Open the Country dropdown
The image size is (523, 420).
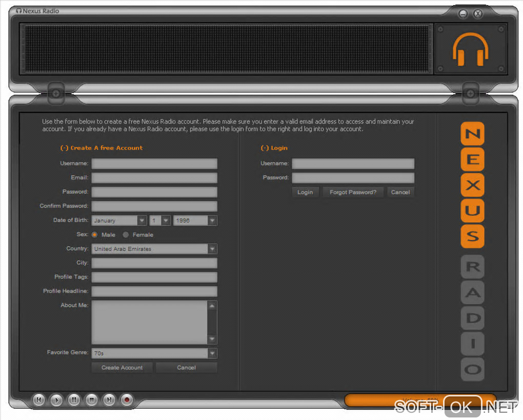click(154, 249)
